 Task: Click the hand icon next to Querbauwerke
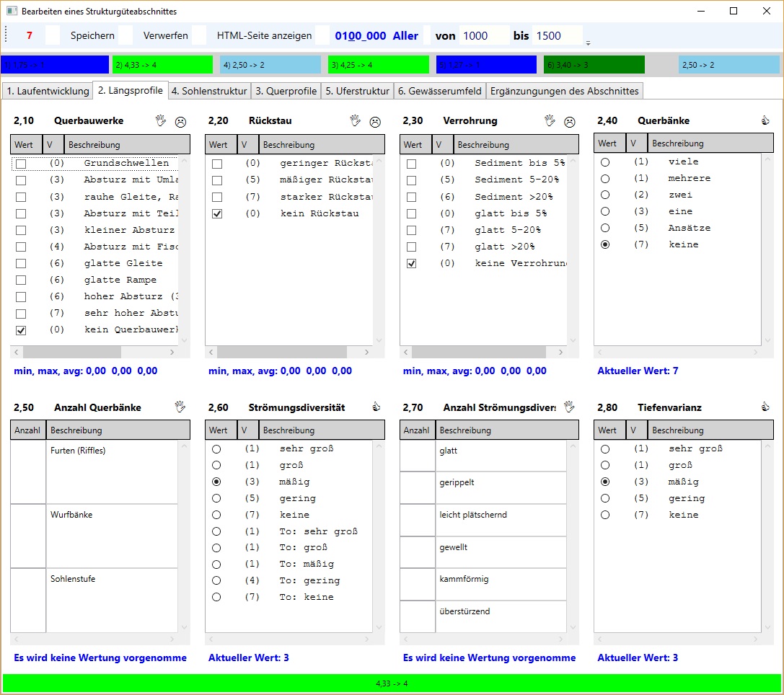click(161, 121)
